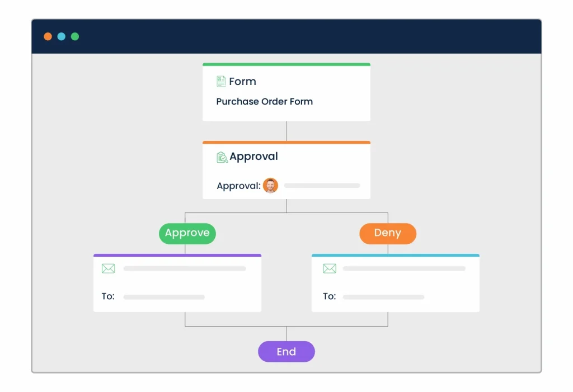Click the To field in approve email card
Image resolution: width=573 pixels, height=392 pixels.
(x=164, y=297)
